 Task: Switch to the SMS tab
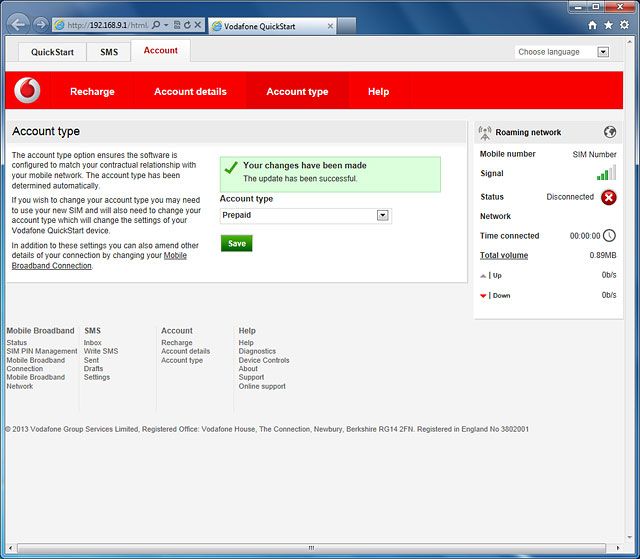108,52
